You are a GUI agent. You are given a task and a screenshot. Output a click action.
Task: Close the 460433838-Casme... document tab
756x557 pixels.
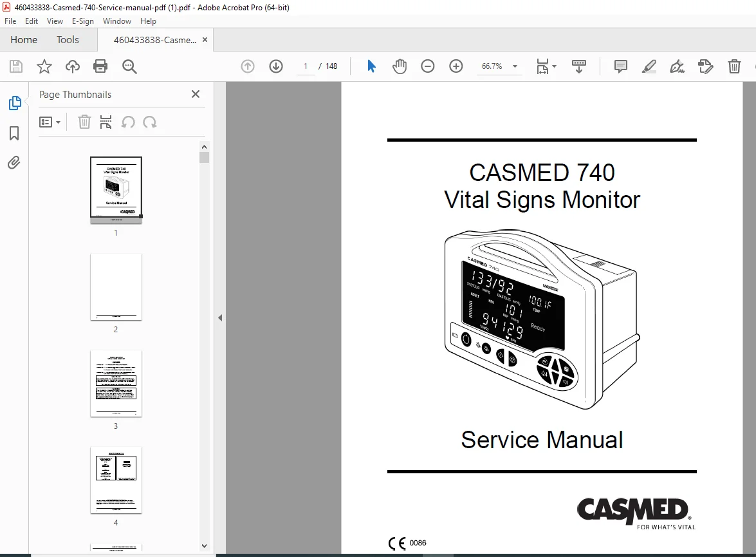pos(205,39)
